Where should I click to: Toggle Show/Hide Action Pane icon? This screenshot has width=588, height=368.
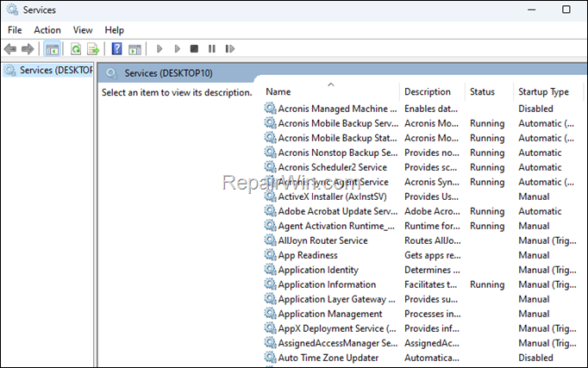(x=135, y=49)
